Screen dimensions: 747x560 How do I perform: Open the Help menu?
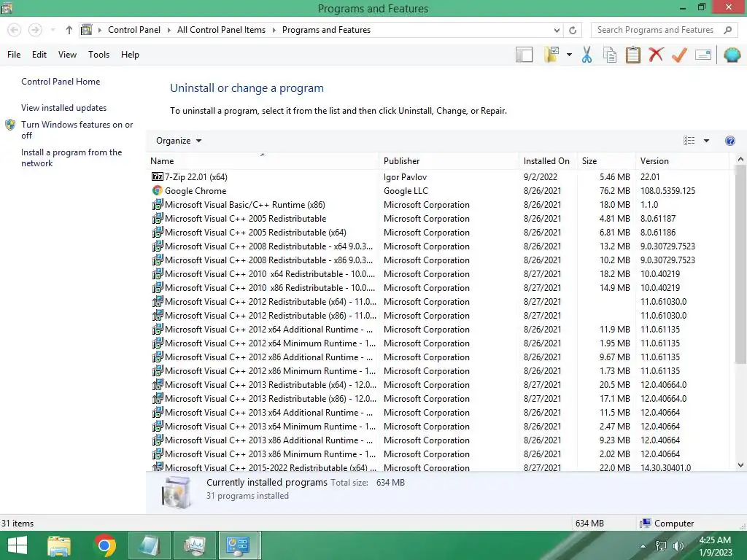point(130,55)
